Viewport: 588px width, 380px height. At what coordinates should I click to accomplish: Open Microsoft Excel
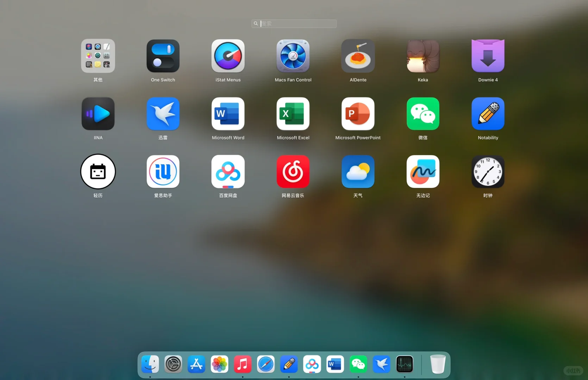click(293, 114)
